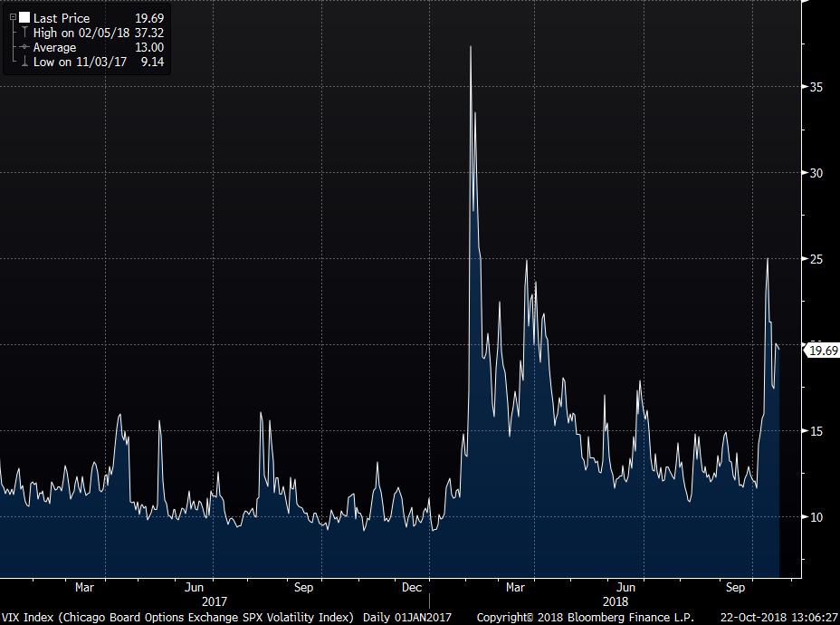
Task: Click the Sep label of the 2017 section
Action: click(303, 588)
